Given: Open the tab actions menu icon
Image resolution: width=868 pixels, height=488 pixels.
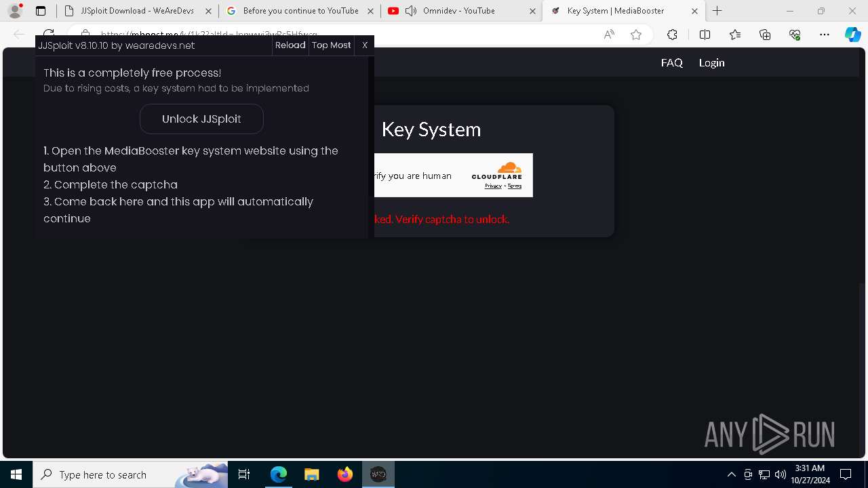Looking at the screenshot, I should [41, 11].
